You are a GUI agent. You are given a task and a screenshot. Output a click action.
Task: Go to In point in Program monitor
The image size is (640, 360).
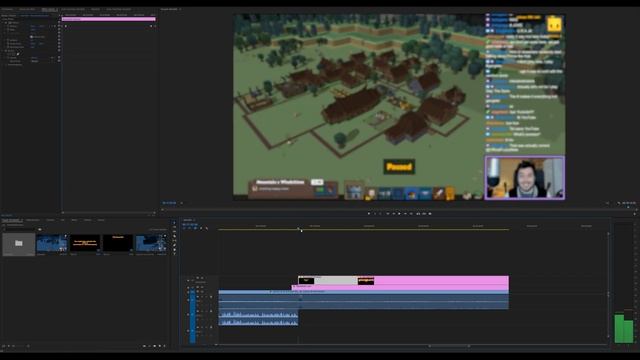pyautogui.click(x=387, y=213)
